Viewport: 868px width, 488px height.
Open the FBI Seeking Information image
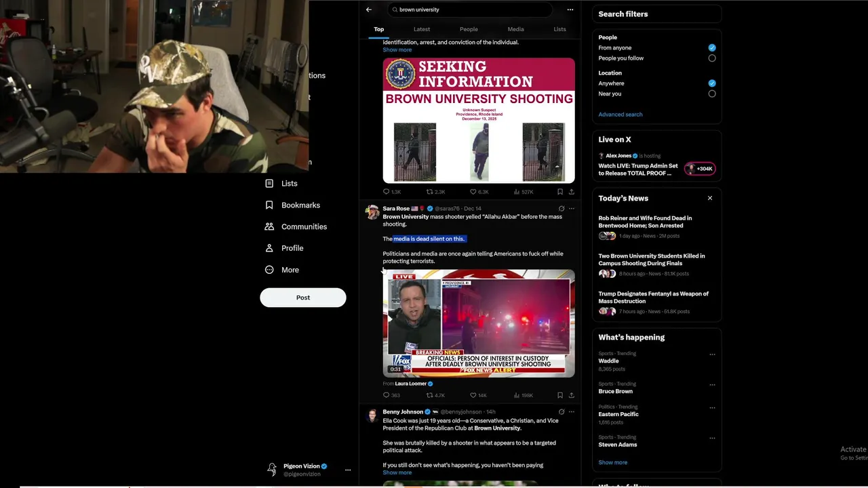pyautogui.click(x=479, y=121)
